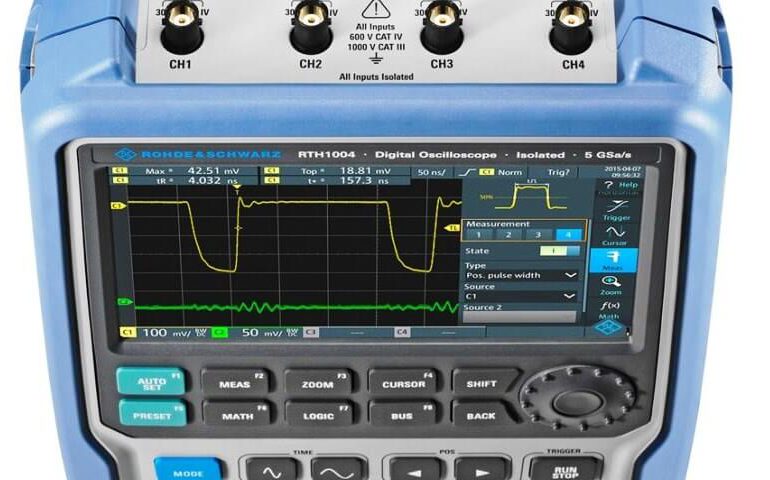Image resolution: width=770 pixels, height=480 pixels.
Task: Tap the C2 50 mV/ channel label
Action: (255, 333)
